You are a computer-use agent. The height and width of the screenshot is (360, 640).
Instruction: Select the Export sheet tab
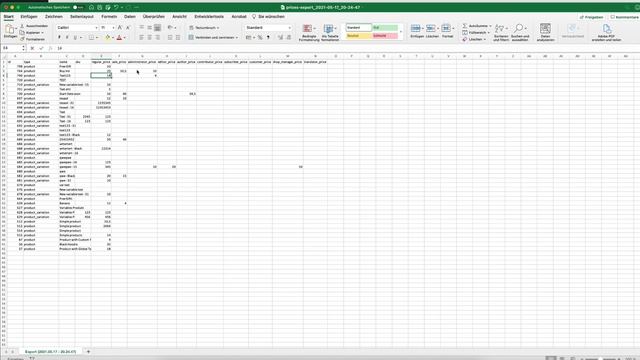[50, 351]
